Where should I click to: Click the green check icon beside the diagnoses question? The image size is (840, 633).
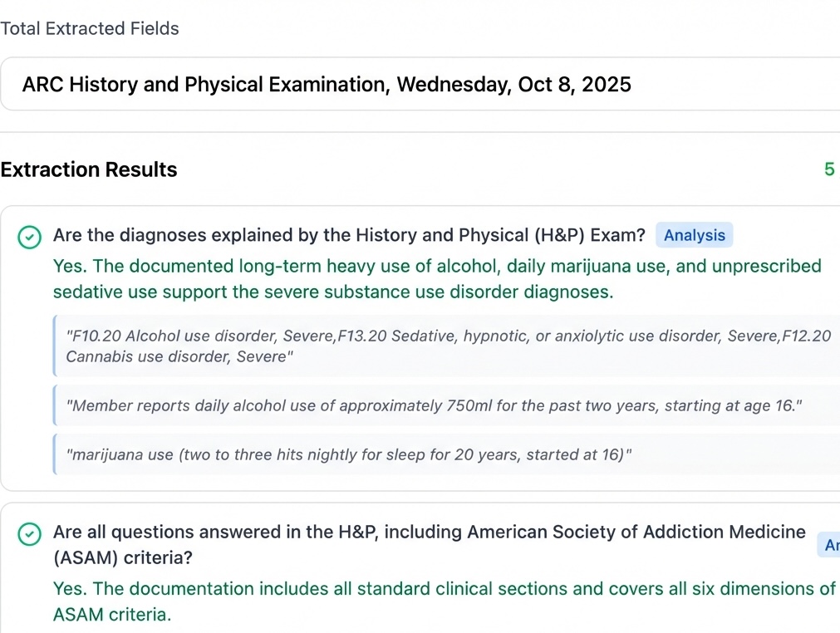(30, 238)
